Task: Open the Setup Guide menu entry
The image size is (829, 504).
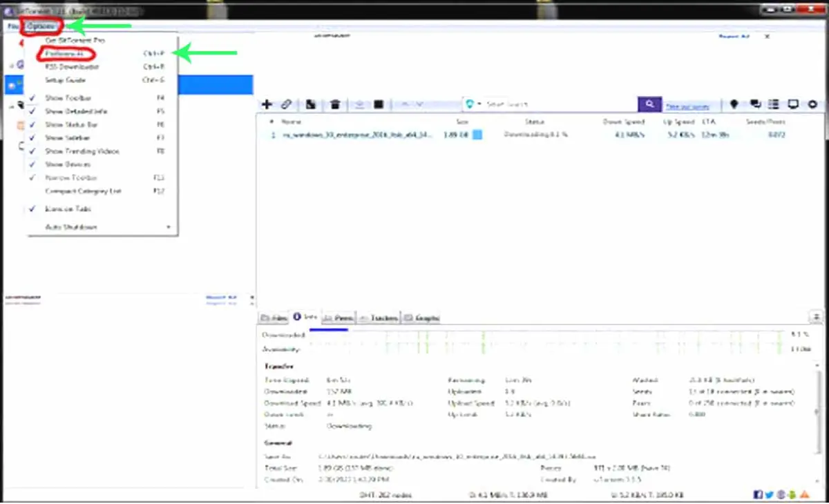Action: tap(102, 80)
